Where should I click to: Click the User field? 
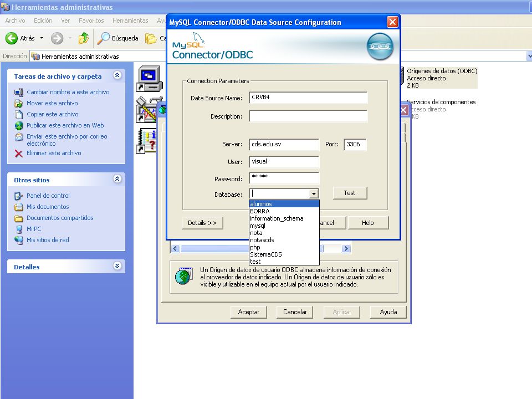pos(284,162)
